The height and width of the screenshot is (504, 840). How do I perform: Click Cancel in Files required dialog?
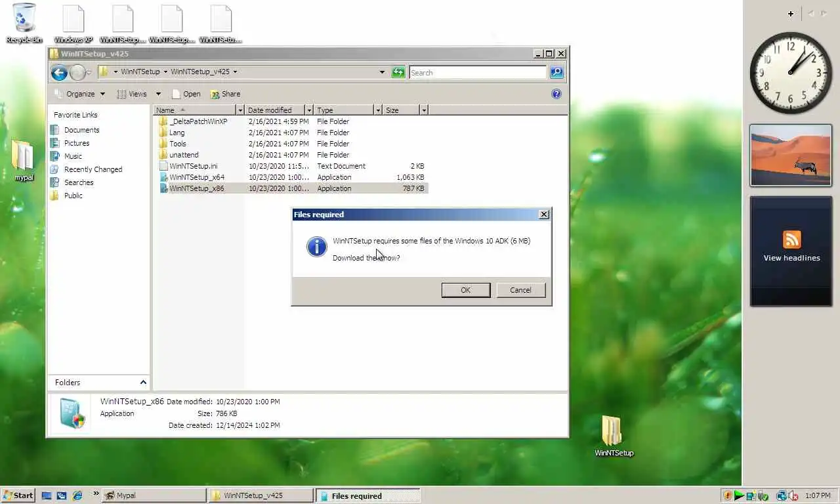coord(520,290)
